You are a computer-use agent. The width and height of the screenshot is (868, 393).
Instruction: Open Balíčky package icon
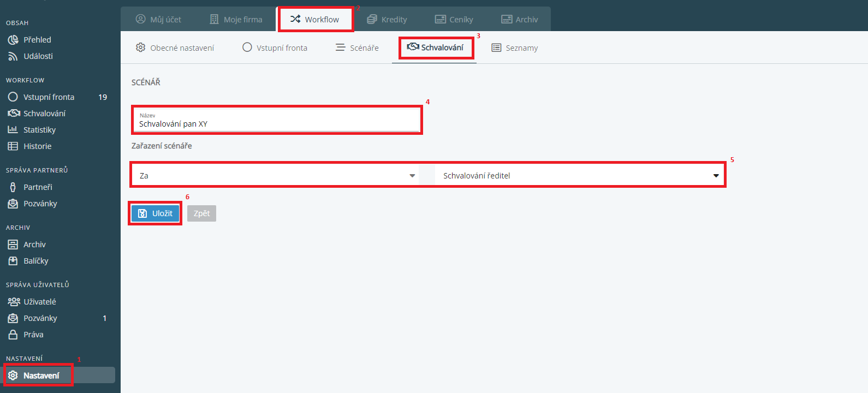coord(13,261)
